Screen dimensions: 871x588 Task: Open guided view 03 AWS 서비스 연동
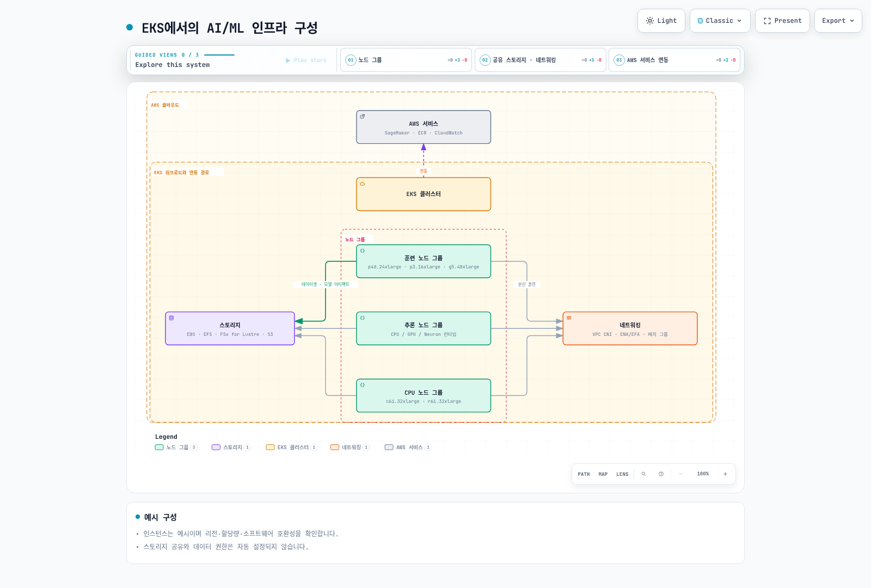(674, 60)
